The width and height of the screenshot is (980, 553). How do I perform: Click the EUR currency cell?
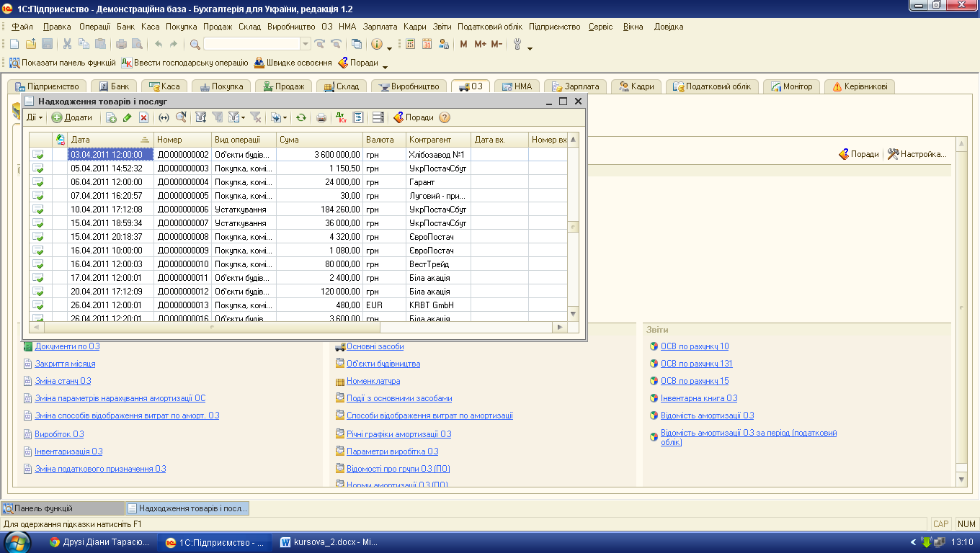pos(384,305)
